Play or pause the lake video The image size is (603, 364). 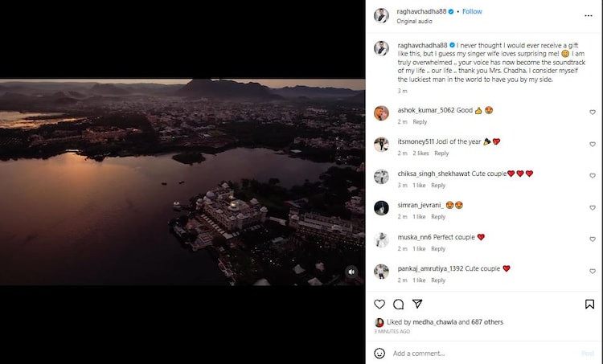click(182, 182)
